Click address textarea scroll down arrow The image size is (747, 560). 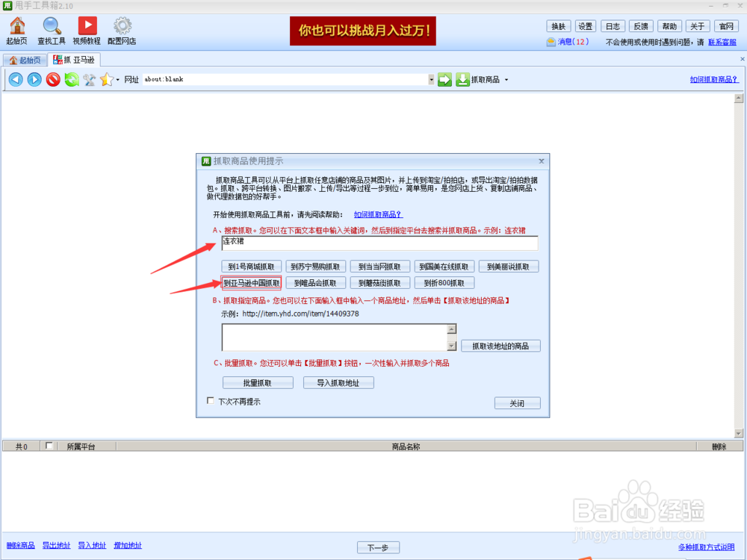pos(452,346)
